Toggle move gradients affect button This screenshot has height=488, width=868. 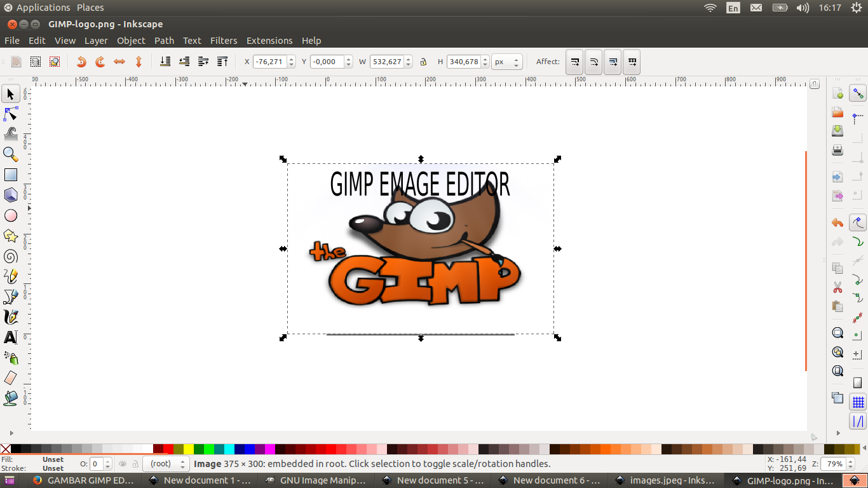613,62
